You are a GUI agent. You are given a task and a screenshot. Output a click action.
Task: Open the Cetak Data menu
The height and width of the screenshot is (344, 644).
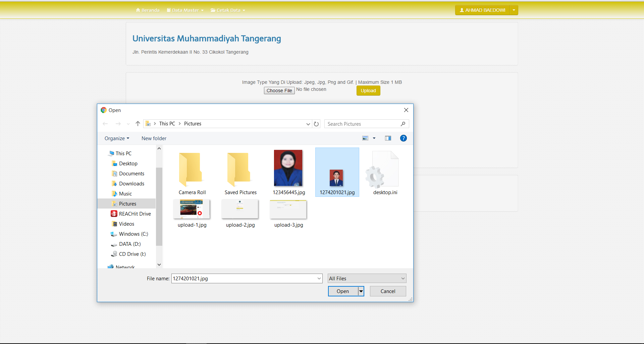(x=228, y=10)
